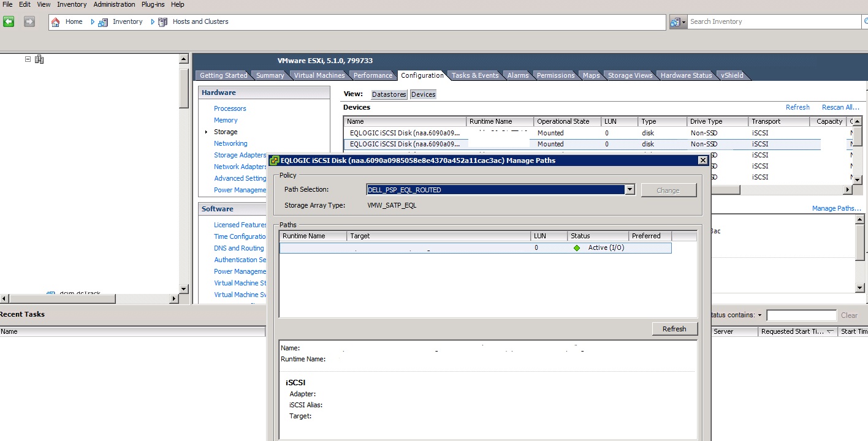Click the Manage Paths link
Viewport: 868px width, 441px height.
pyautogui.click(x=836, y=208)
